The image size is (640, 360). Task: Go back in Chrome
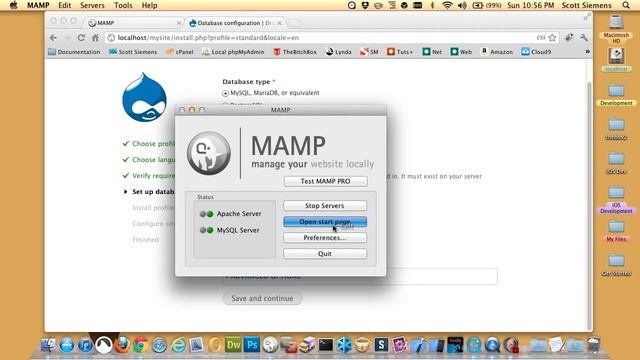coord(53,38)
